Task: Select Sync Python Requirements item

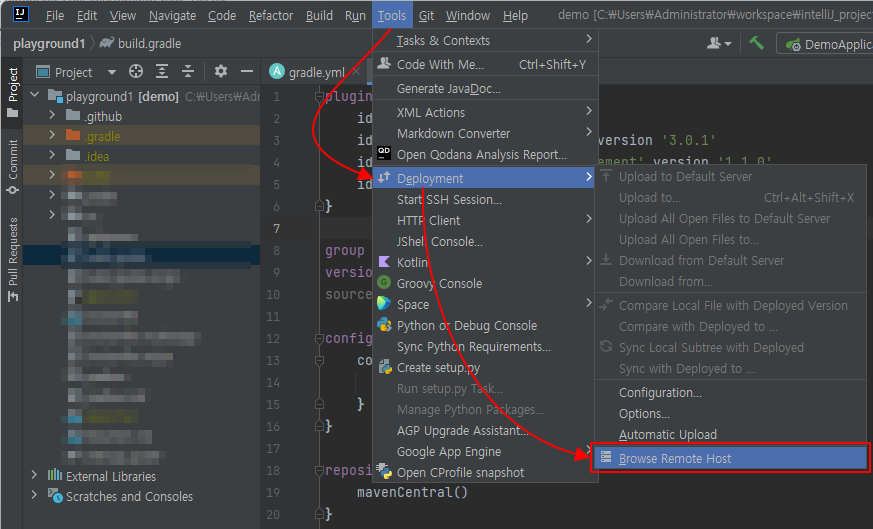Action: [485, 347]
